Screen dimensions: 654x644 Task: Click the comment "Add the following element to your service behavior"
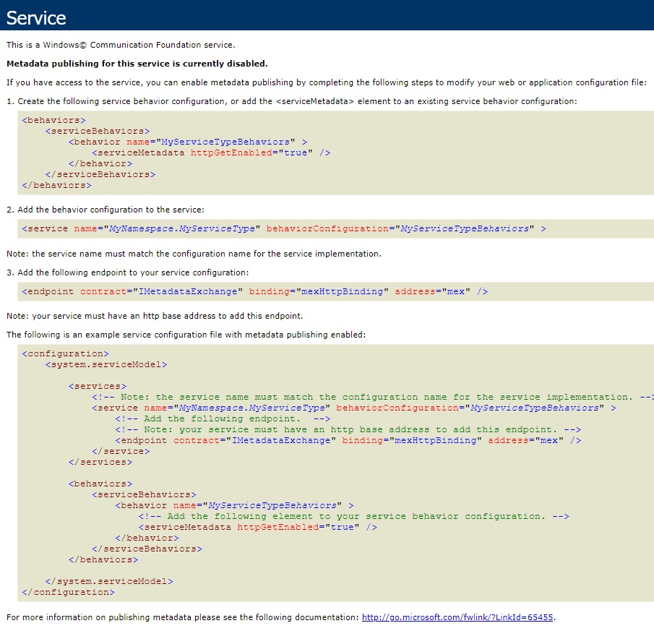point(354,516)
